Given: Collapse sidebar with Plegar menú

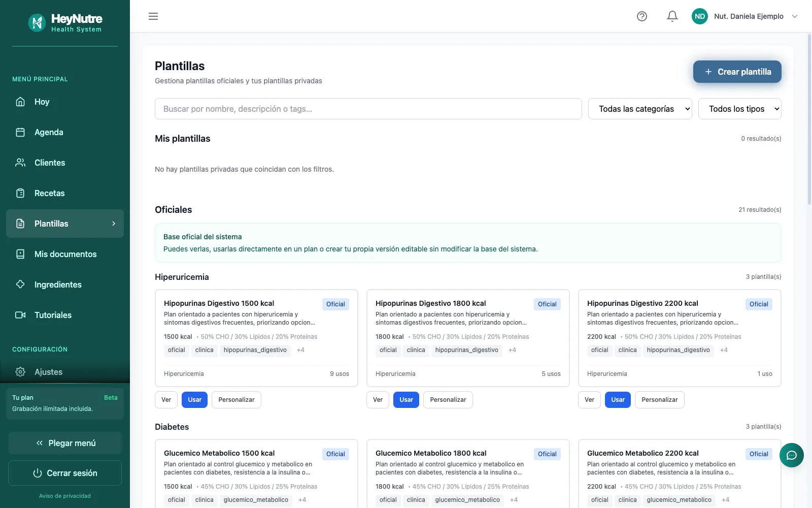Looking at the screenshot, I should pos(65,443).
